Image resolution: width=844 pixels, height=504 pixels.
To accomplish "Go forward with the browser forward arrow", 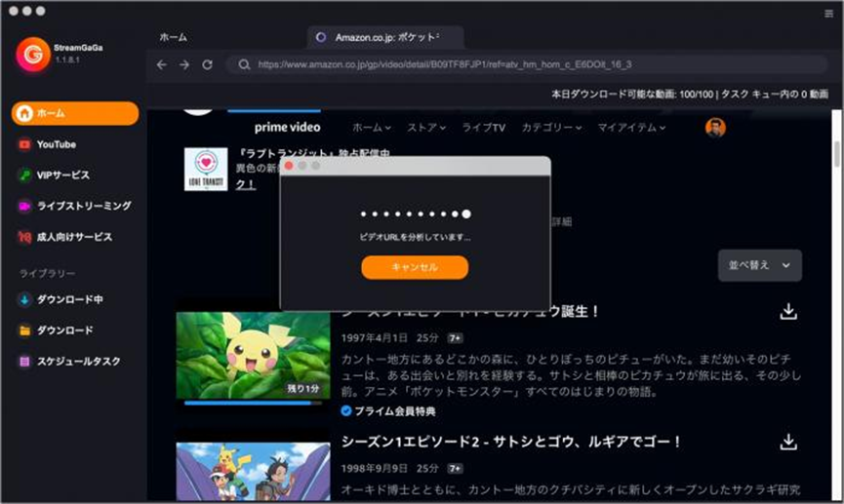I will [184, 64].
